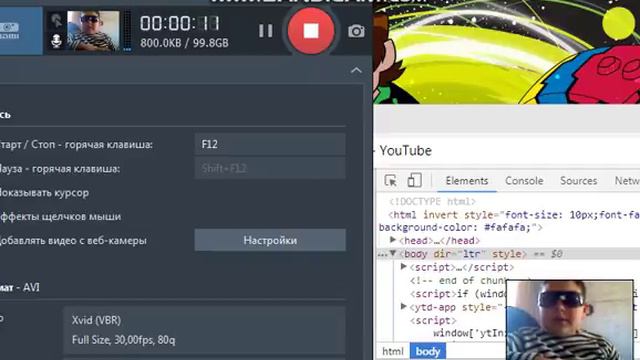
Task: Toggle the microphone icon in the recorder
Action: pyautogui.click(x=56, y=41)
